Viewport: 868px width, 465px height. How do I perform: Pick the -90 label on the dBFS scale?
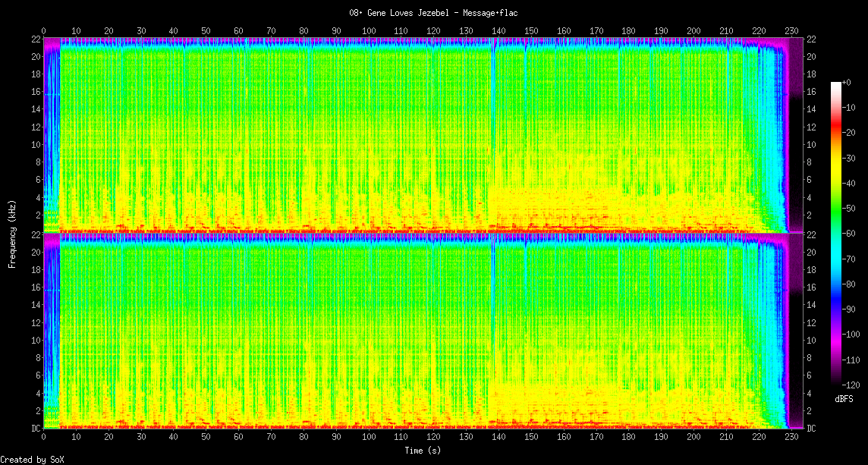851,309
